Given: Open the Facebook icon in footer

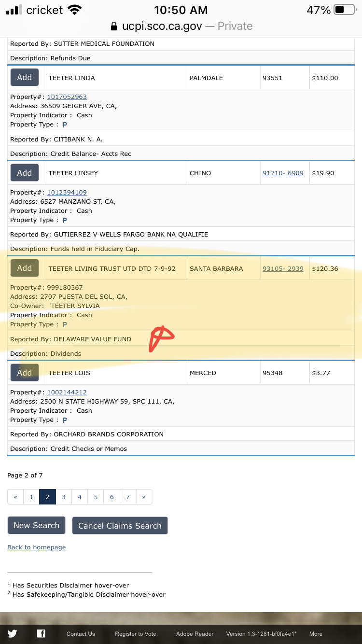Looking at the screenshot, I should (42, 634).
